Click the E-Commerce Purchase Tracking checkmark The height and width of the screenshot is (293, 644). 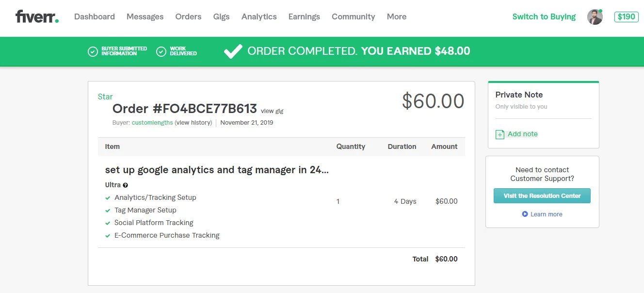click(x=108, y=236)
